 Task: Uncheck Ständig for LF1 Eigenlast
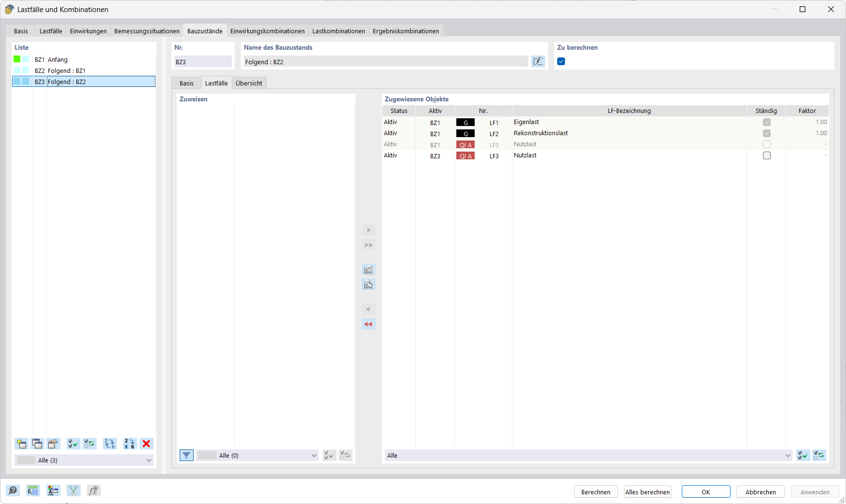pyautogui.click(x=766, y=122)
